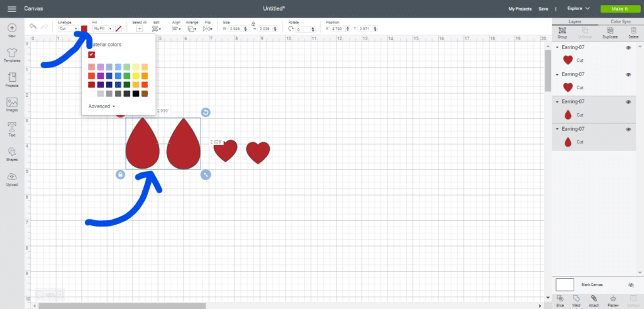Click the Redo arrow
644x309 pixels.
point(44,26)
